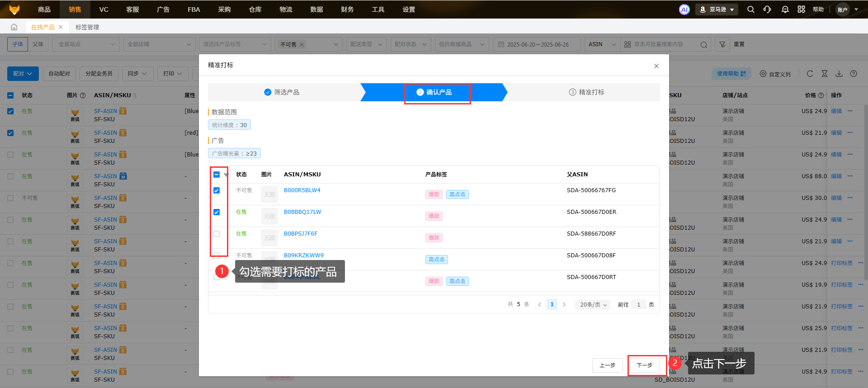Open the 低价商城商品 dropdown
Viewport: 868px width, 388px height.
coord(462,44)
